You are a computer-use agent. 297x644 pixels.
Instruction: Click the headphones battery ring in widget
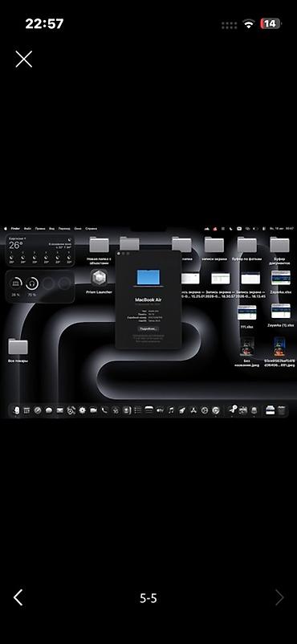[x=31, y=283]
